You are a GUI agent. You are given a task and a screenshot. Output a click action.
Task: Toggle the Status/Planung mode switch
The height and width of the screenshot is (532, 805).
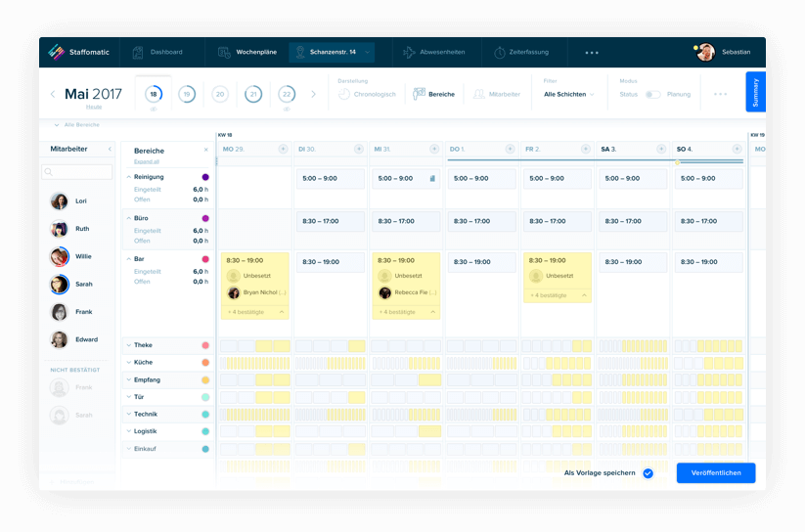pyautogui.click(x=651, y=95)
